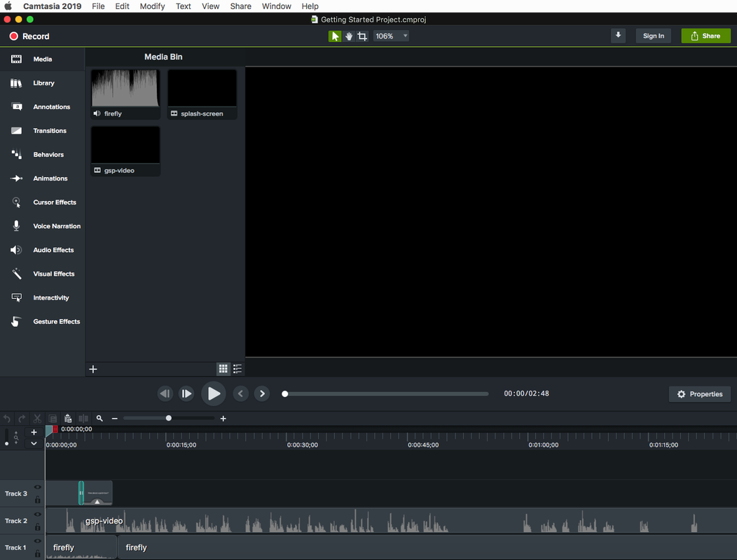Open the canvas zoom 106% dropdown
737x560 pixels.
point(391,36)
